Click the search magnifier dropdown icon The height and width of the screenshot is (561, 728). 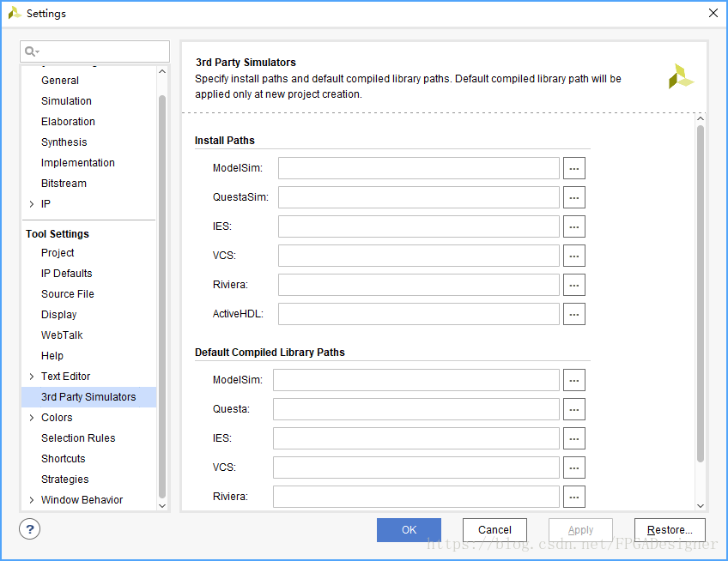(32, 51)
